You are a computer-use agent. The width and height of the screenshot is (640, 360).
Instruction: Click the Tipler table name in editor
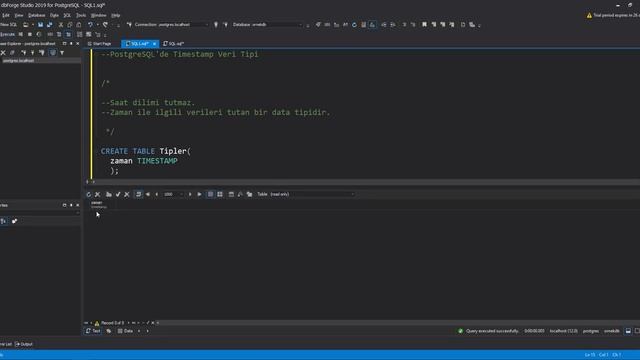(x=173, y=151)
